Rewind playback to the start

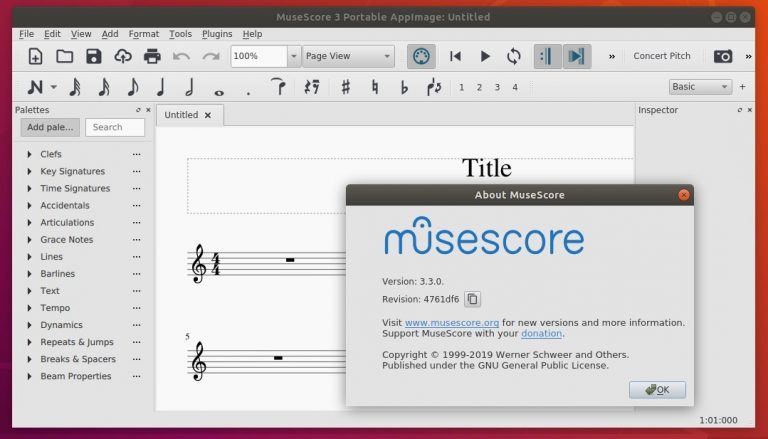tap(456, 56)
